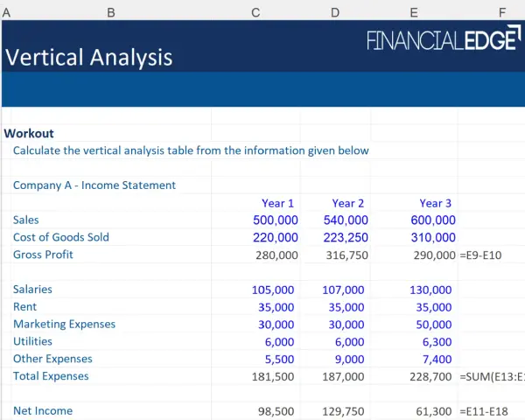525x420 pixels.
Task: Select Sales value 540,000
Action: (346, 220)
